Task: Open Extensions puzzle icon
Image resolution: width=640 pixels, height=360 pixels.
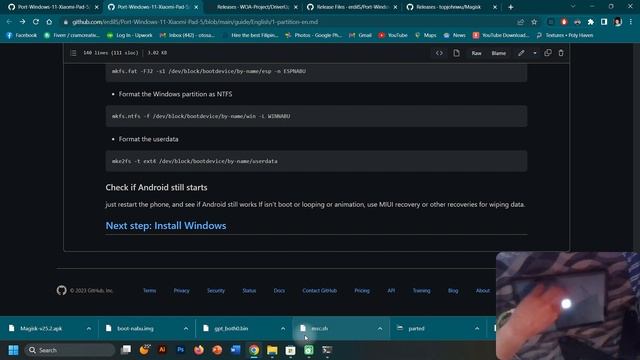Action: point(591,22)
